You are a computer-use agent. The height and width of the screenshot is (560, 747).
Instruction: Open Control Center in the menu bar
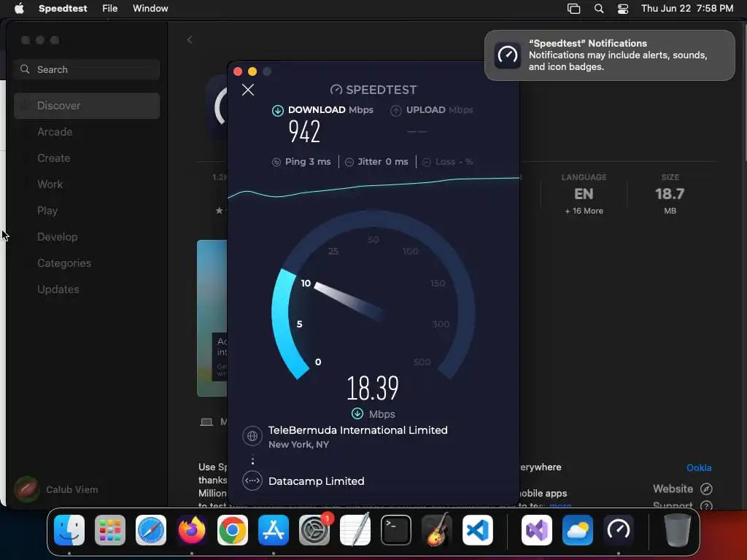[623, 8]
